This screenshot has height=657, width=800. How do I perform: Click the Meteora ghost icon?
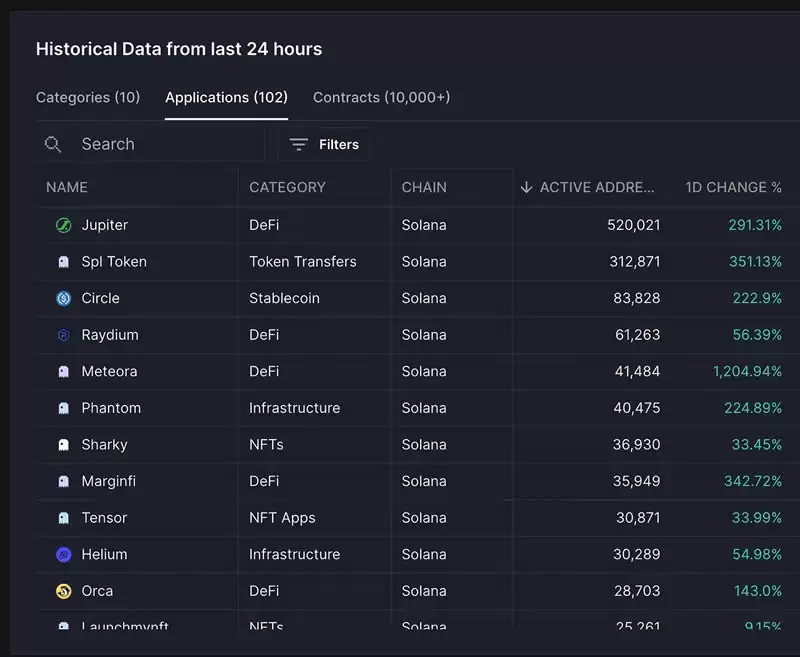(x=64, y=372)
